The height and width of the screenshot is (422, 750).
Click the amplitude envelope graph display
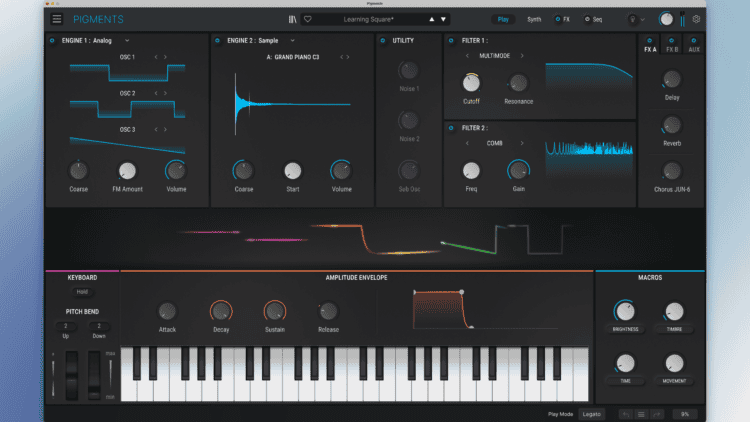pos(485,310)
